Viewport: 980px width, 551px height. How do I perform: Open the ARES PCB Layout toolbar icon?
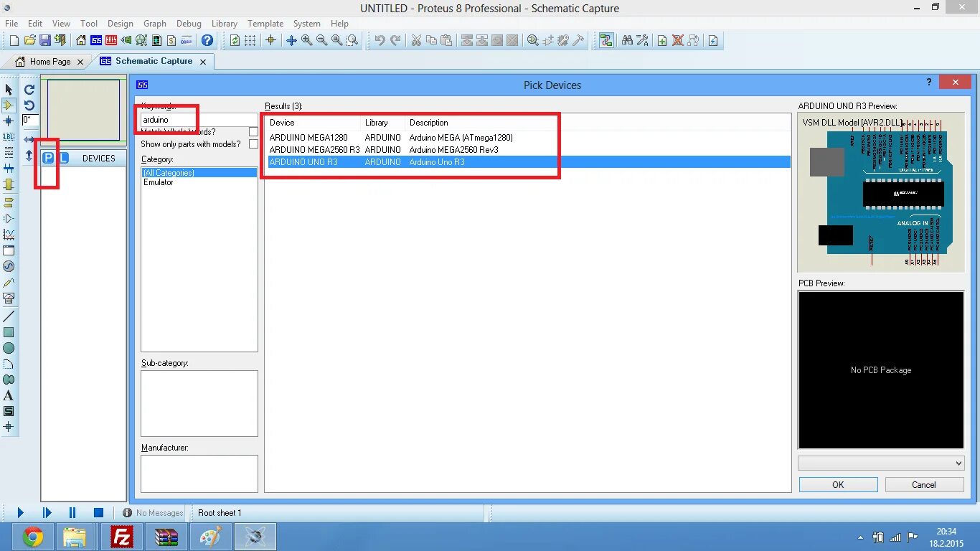point(111,40)
